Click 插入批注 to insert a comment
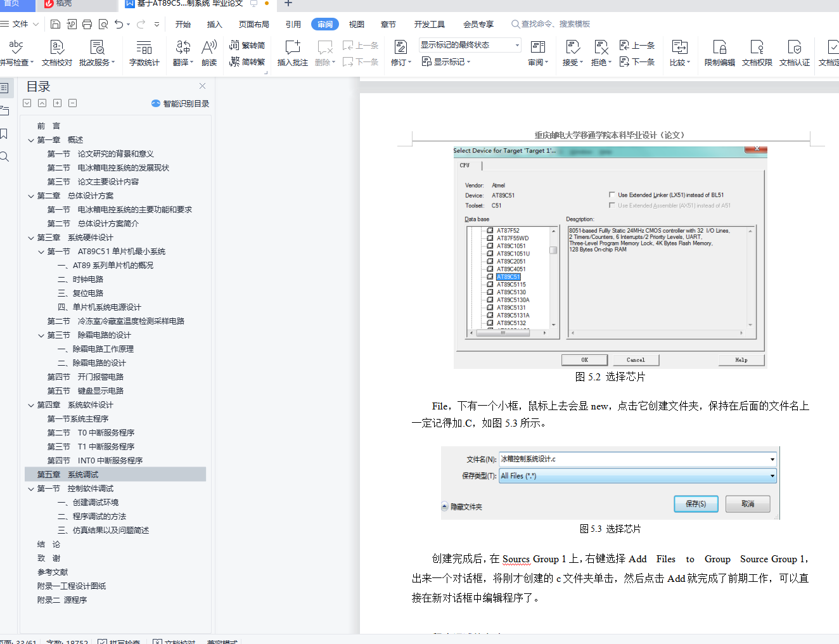 (x=293, y=53)
